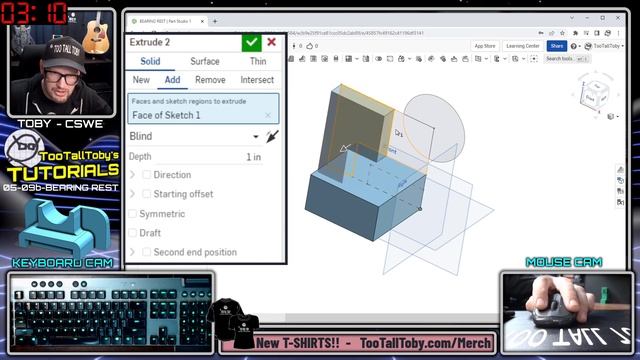
Task: Switch to the Solid tab
Action: [150, 61]
